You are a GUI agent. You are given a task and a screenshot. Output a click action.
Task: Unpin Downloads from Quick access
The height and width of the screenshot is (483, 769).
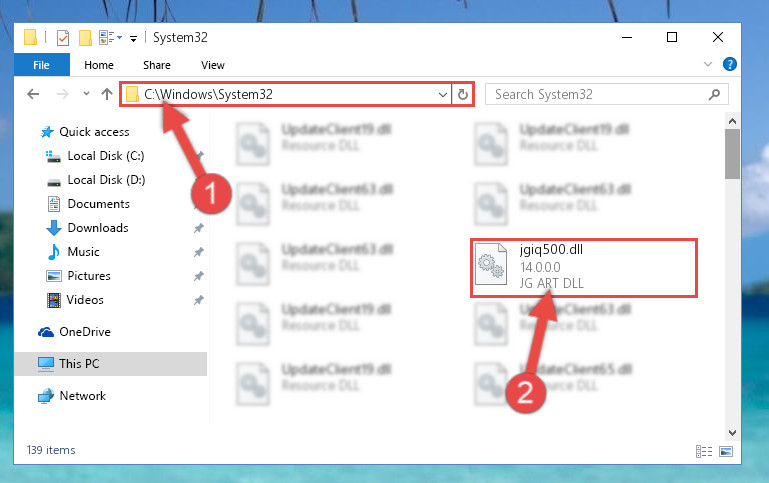tap(198, 228)
